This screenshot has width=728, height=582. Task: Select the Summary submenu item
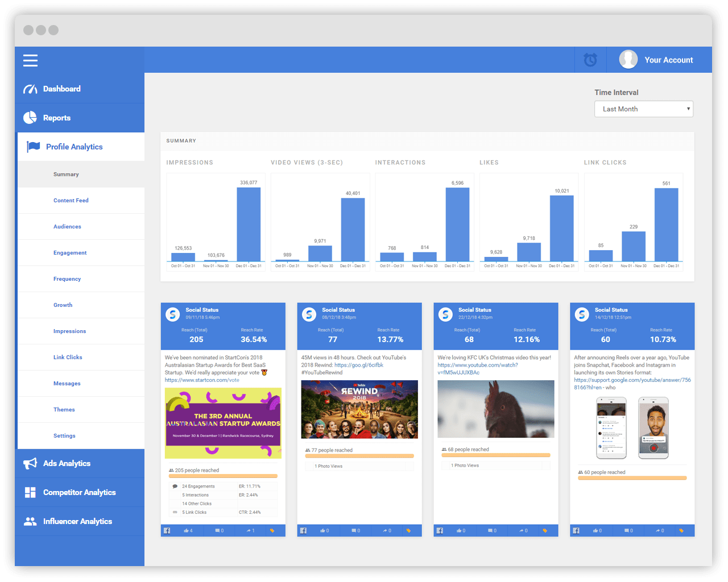point(81,174)
